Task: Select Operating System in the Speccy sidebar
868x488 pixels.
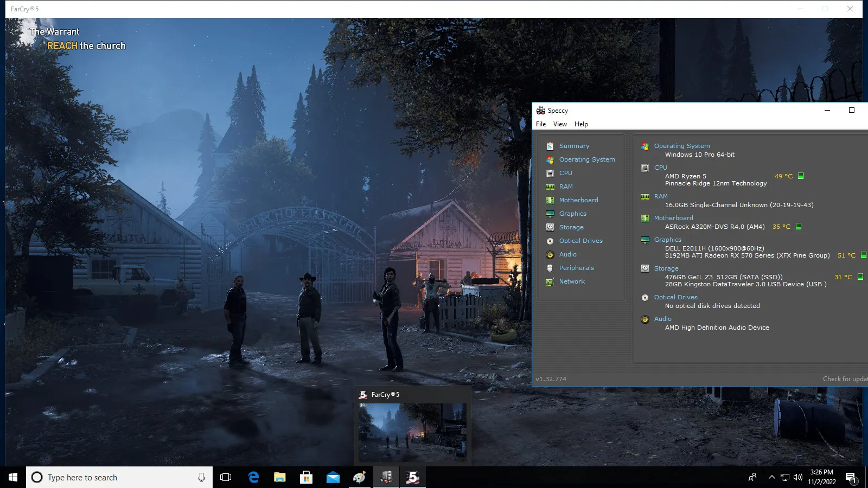Action: click(587, 159)
